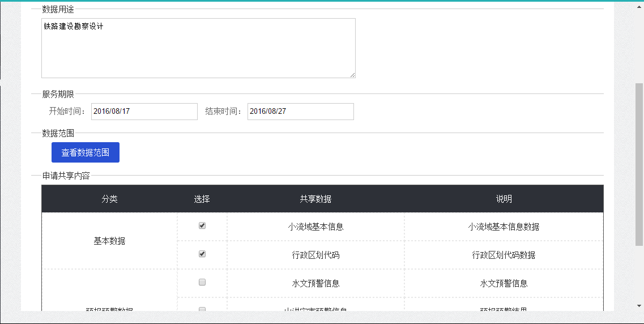Click the 结束时间 label
The width and height of the screenshot is (644, 324).
pyautogui.click(x=224, y=111)
